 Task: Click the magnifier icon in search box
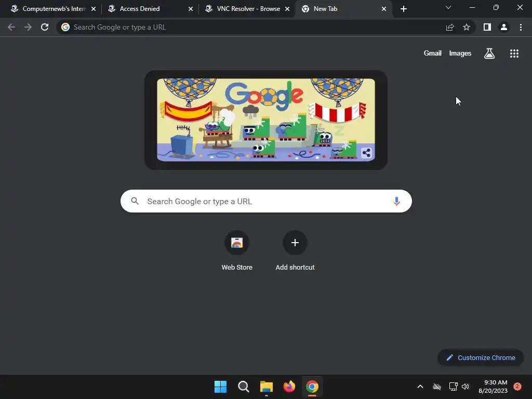tap(135, 201)
